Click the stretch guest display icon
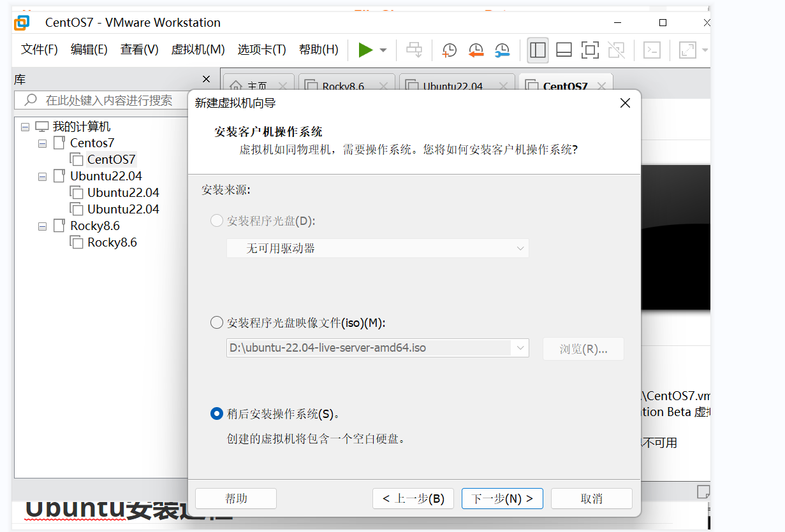The width and height of the screenshot is (785, 532). (x=687, y=50)
